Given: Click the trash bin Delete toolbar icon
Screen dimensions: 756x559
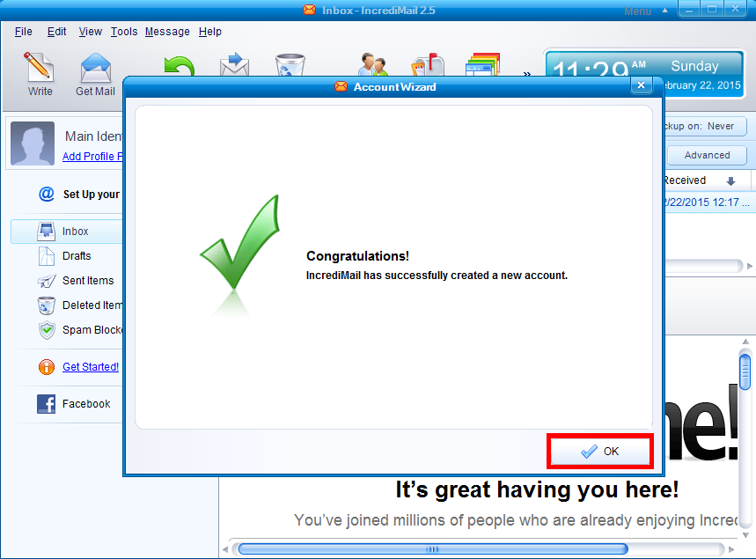Looking at the screenshot, I should [290, 65].
